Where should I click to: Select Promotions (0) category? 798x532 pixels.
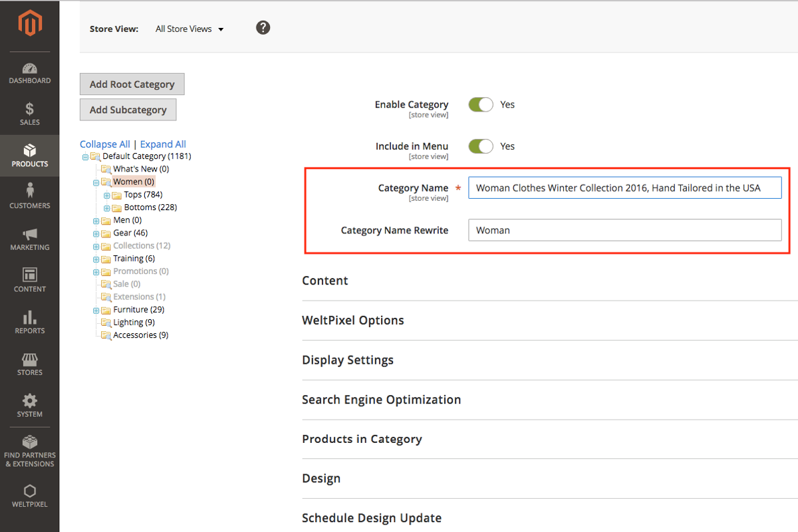pos(141,271)
